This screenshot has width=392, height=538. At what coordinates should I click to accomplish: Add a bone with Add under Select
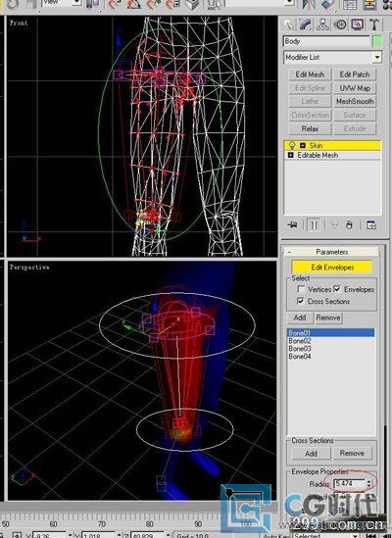click(x=300, y=318)
